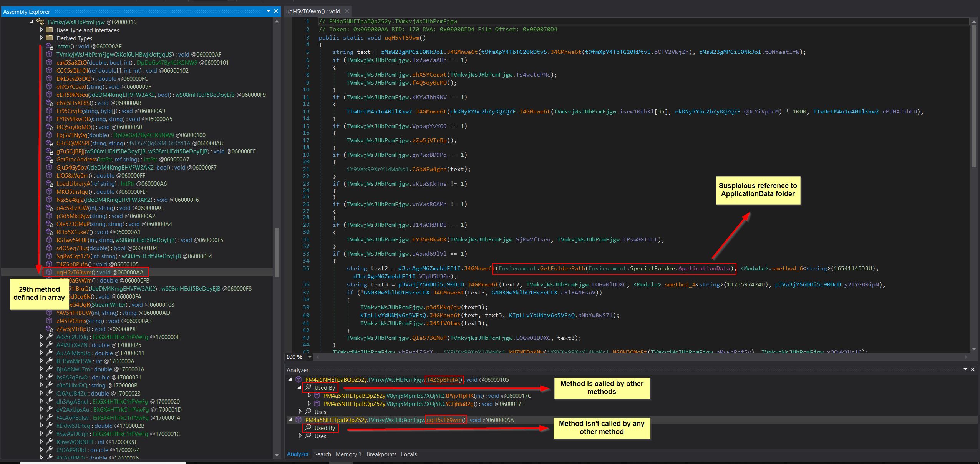Collapse Used By under T4Z5pBPufA

coord(300,387)
